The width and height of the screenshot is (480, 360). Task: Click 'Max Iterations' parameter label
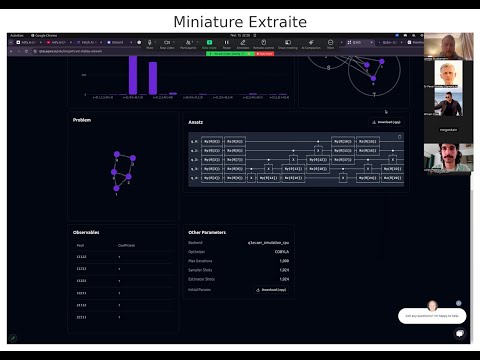point(200,261)
